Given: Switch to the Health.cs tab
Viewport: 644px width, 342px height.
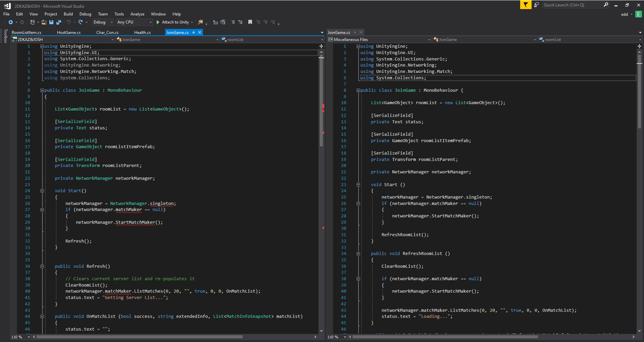Looking at the screenshot, I should (x=142, y=33).
